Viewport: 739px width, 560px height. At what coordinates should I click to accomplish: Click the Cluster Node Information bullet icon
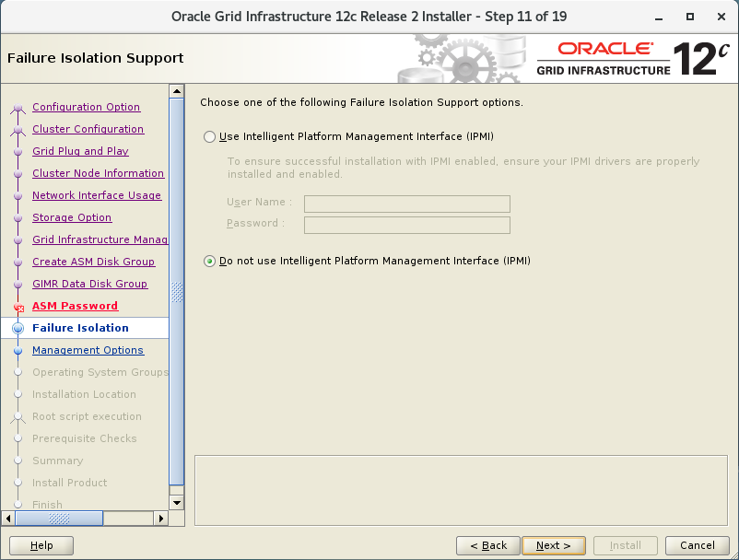coord(18,174)
